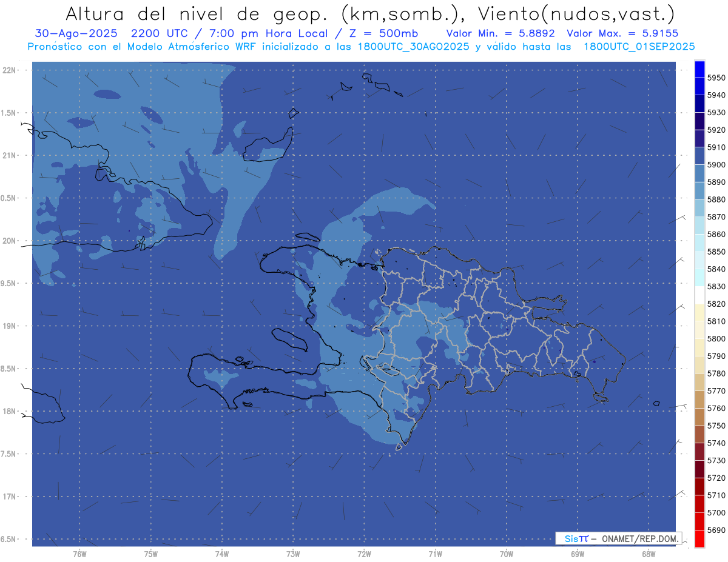
Task: Click the 5860 legend value
Action: tap(716, 234)
